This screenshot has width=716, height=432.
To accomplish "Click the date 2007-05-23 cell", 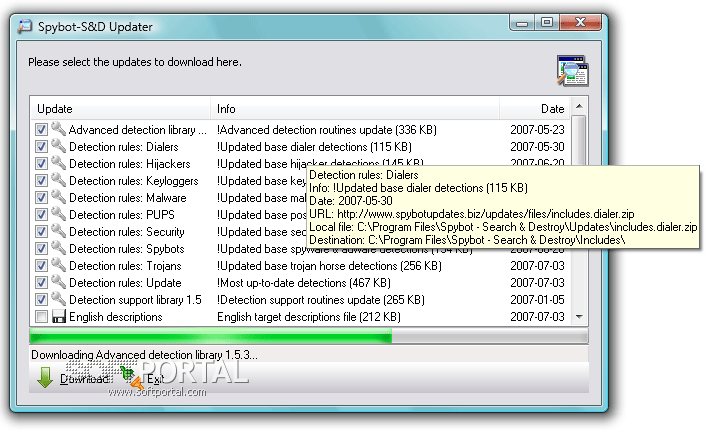I will [537, 130].
